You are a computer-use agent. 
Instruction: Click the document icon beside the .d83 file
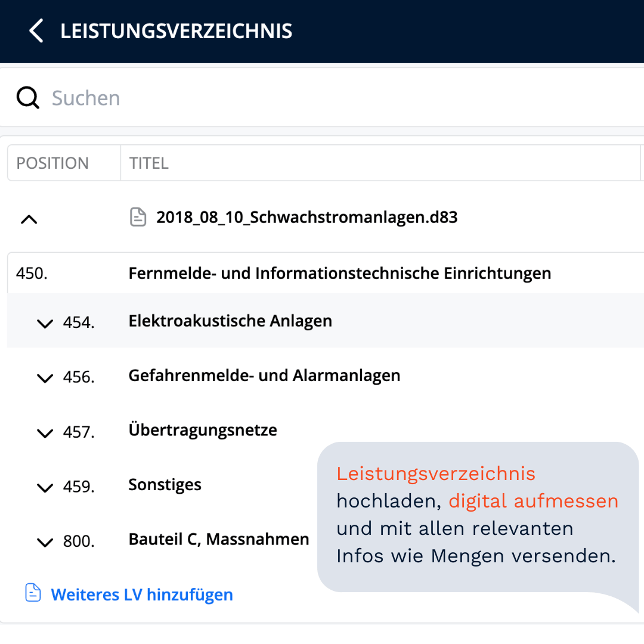coord(138,217)
